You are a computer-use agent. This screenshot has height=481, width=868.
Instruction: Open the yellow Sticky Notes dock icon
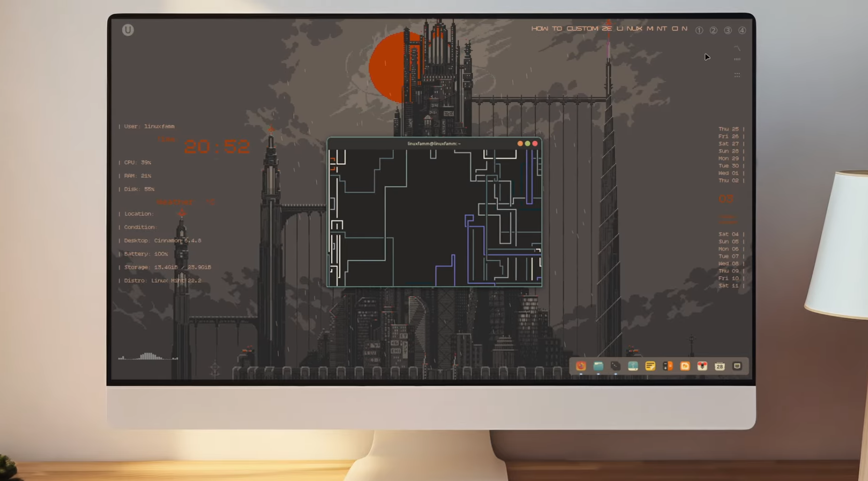[650, 366]
